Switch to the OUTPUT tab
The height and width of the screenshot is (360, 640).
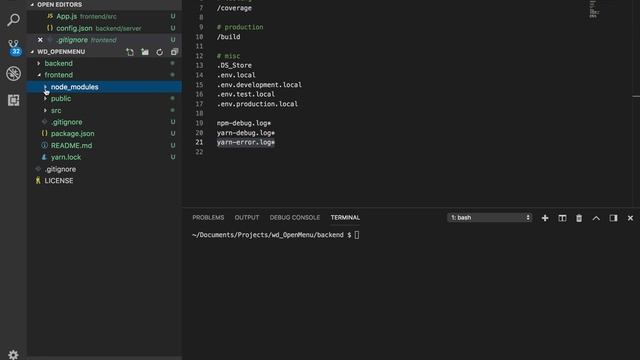click(x=247, y=218)
